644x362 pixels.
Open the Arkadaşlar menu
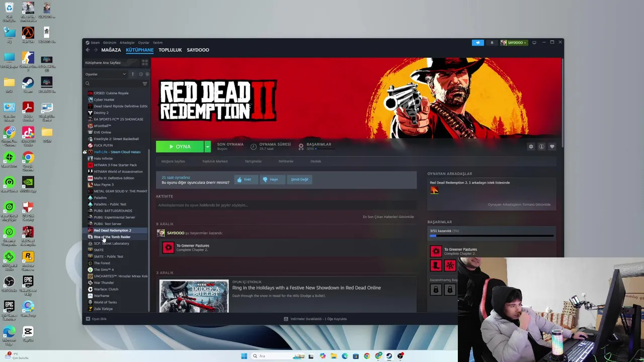(x=127, y=43)
